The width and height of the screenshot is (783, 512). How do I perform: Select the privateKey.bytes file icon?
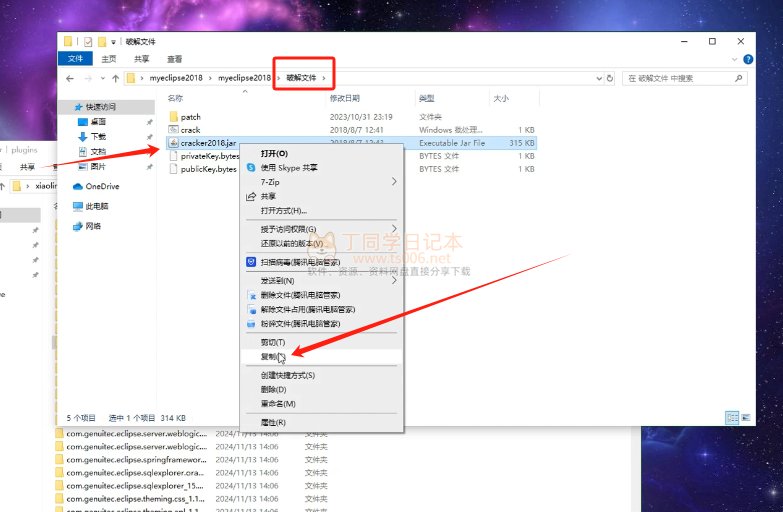tap(173, 156)
